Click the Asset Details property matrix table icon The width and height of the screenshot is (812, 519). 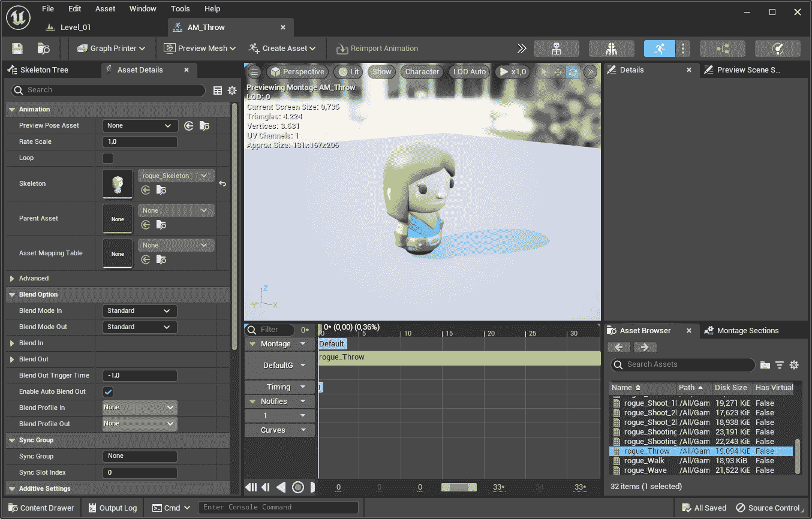tap(218, 90)
